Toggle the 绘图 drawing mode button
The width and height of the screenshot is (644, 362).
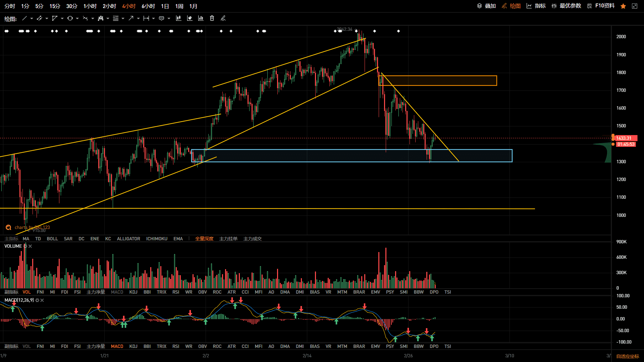[511, 6]
